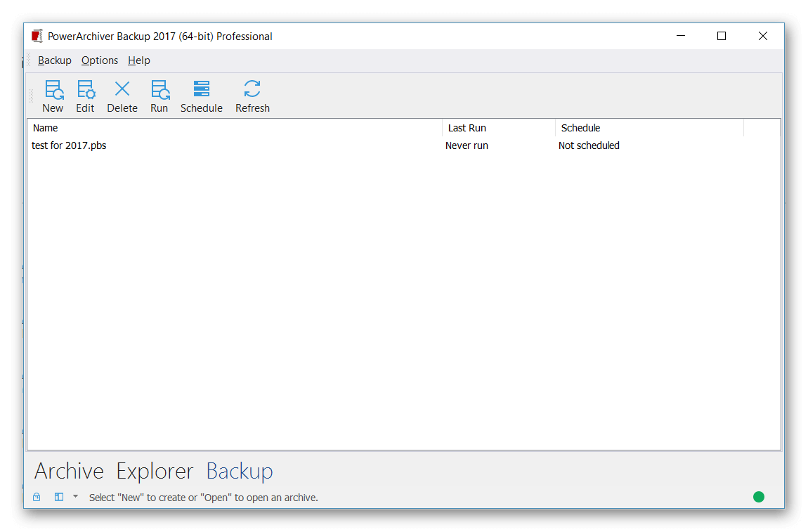Open the Options menu
The image size is (808, 532).
click(x=100, y=60)
